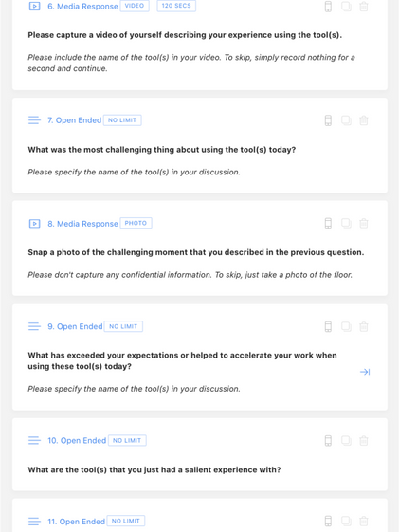The width and height of the screenshot is (399, 532).
Task: Click the 120 SECS tag on question 6
Action: pyautogui.click(x=176, y=6)
